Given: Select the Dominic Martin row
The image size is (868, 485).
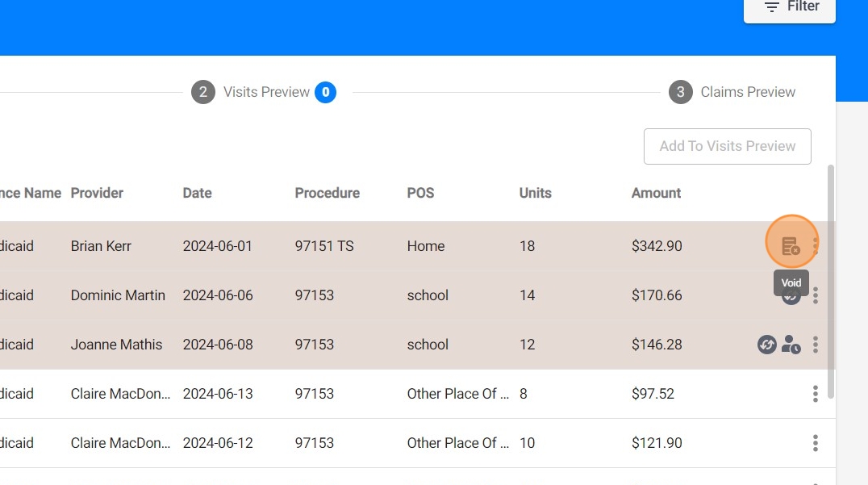Looking at the screenshot, I should [x=417, y=295].
